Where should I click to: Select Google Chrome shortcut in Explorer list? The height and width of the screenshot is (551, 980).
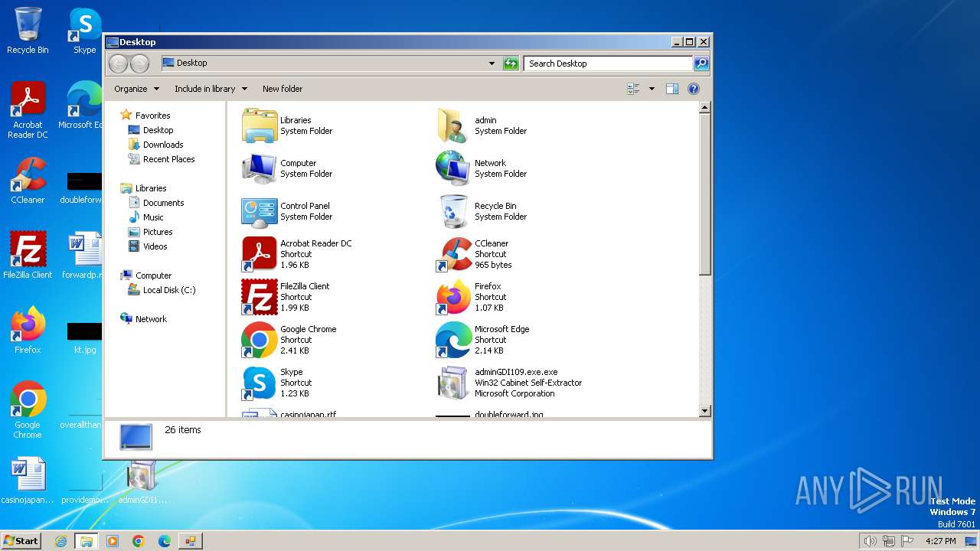(x=260, y=340)
